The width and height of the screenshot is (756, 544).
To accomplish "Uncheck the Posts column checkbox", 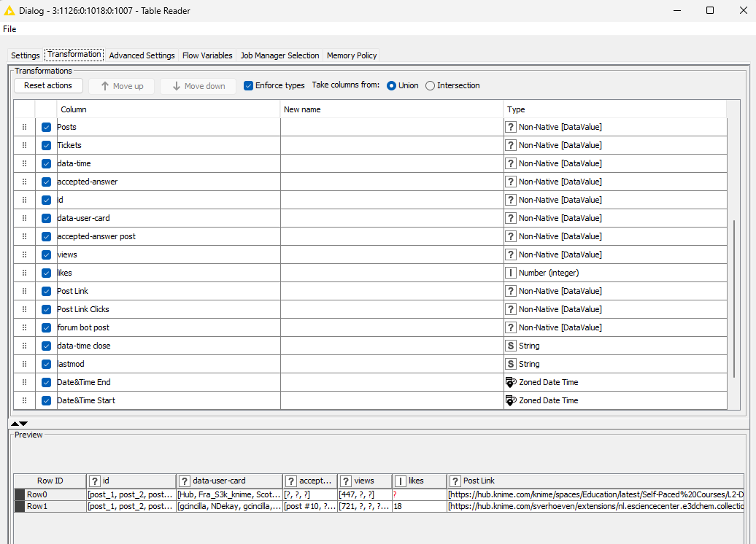I will pos(46,127).
